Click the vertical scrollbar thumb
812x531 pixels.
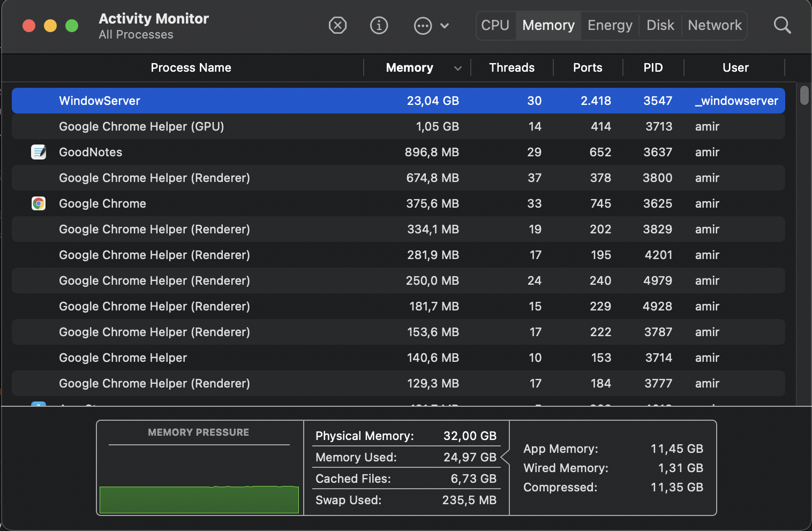(x=804, y=95)
